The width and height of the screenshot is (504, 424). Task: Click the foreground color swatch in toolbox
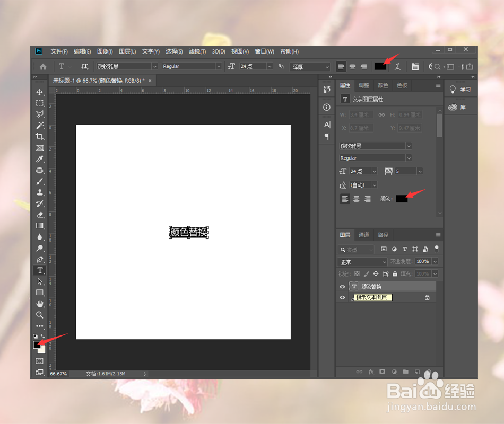37,345
